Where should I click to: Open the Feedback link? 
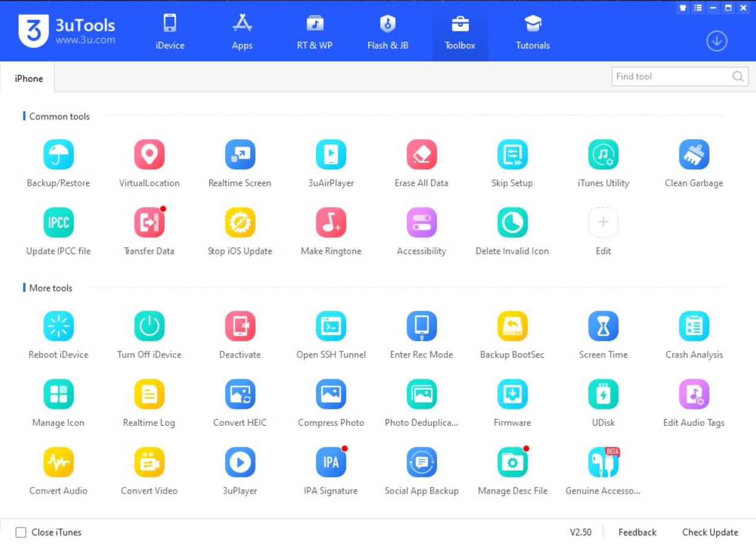637,532
